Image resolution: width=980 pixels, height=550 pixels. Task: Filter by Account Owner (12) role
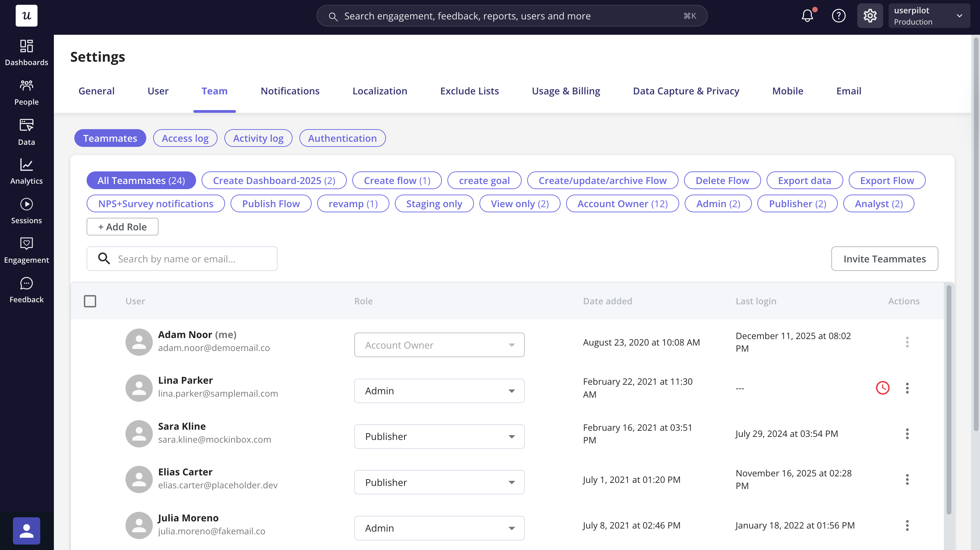coord(622,203)
